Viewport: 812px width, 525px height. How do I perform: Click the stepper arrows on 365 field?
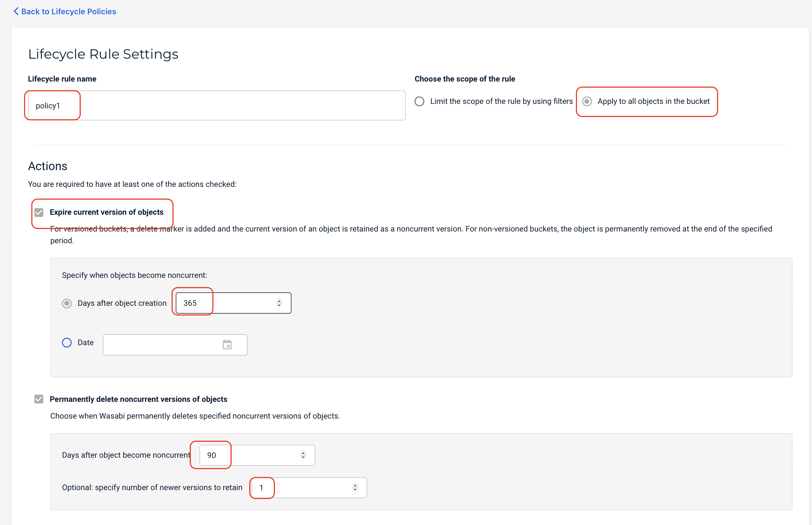coord(279,303)
